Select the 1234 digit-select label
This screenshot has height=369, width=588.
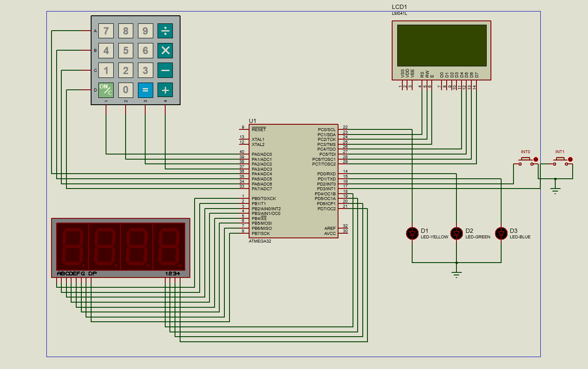(x=173, y=274)
